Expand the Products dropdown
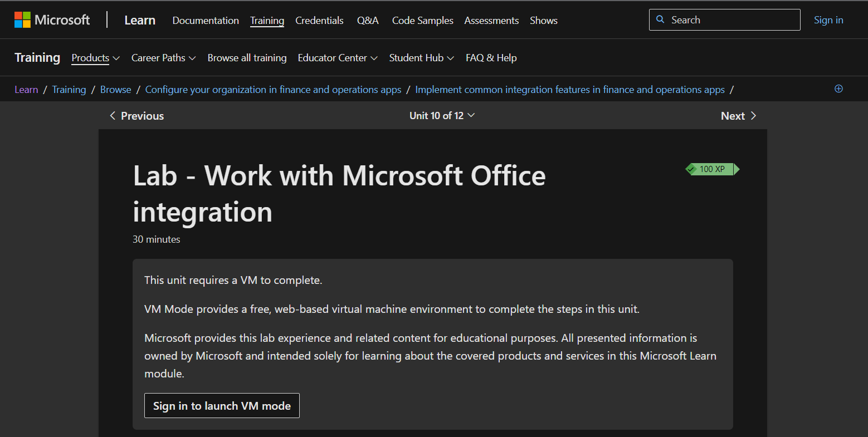 [x=95, y=58]
